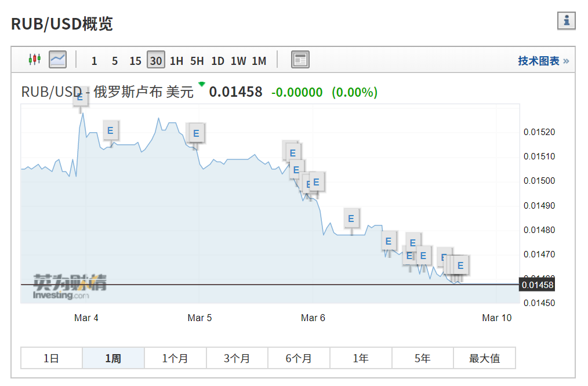This screenshot has width=588, height=386.
Task: Select the 1个月 range tab
Action: pos(175,358)
